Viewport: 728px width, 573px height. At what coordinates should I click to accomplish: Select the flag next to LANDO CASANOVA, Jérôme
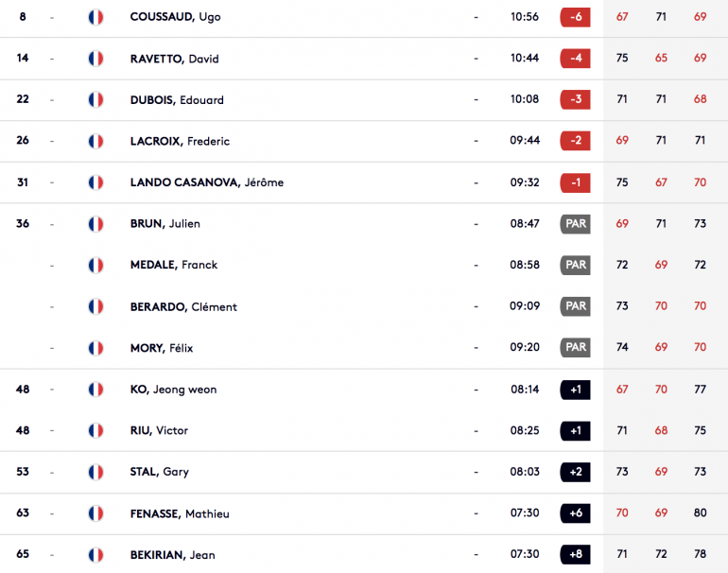(95, 182)
